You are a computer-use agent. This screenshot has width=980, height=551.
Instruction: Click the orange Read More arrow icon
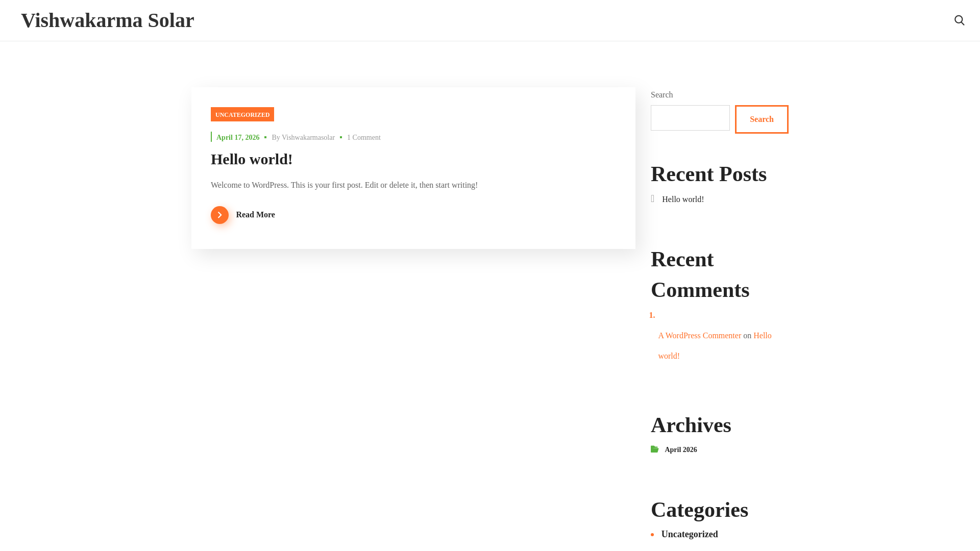(x=219, y=215)
